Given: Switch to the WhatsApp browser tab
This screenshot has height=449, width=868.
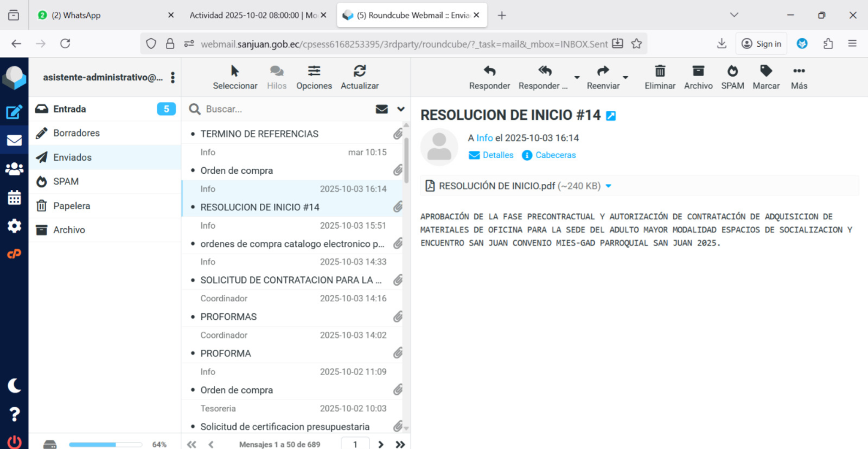Looking at the screenshot, I should 103,15.
